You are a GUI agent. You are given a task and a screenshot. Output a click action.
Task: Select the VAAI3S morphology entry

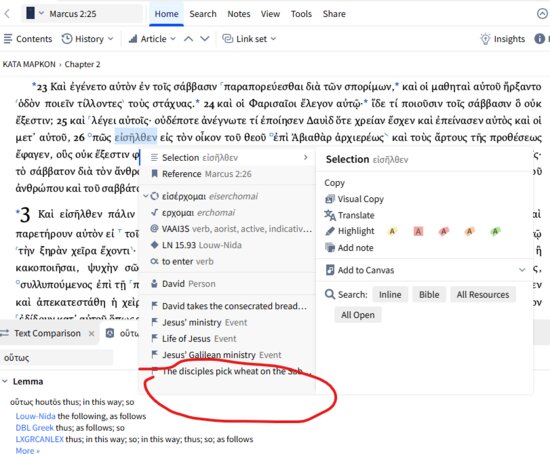click(231, 229)
